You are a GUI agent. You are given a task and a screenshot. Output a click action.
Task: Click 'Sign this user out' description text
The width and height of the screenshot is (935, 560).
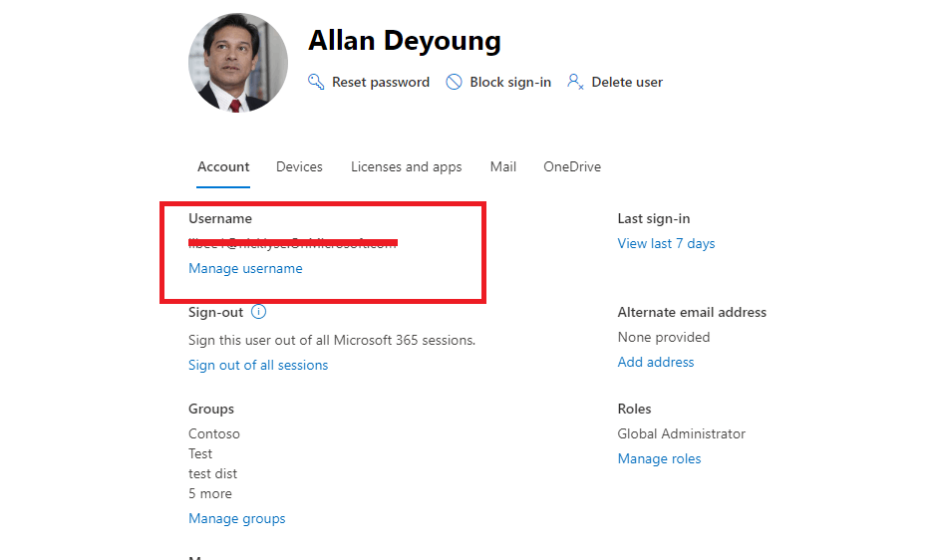pos(332,340)
